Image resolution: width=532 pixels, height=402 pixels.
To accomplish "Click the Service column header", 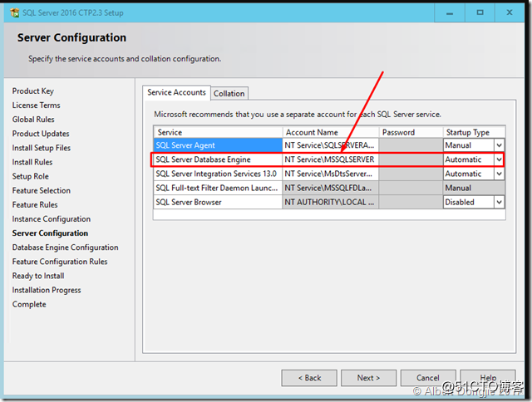I will [218, 132].
